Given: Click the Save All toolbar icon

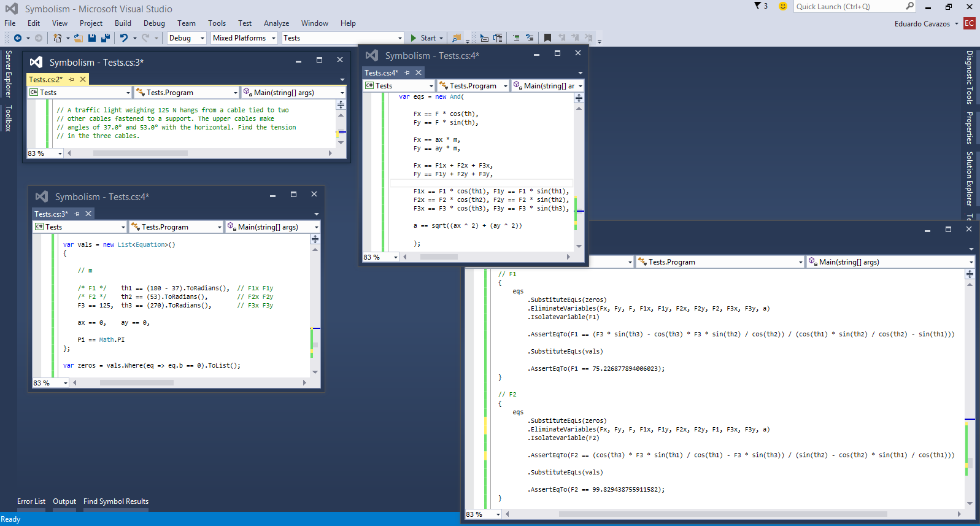Looking at the screenshot, I should click(105, 38).
